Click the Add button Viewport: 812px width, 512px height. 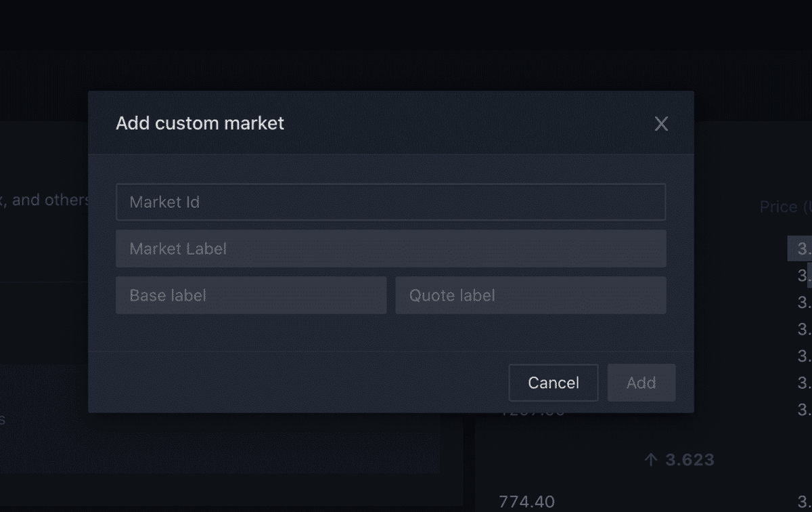pyautogui.click(x=641, y=383)
